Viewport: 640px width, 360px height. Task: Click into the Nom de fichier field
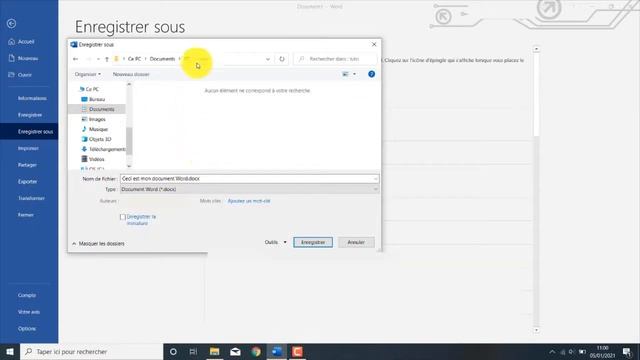(x=249, y=179)
